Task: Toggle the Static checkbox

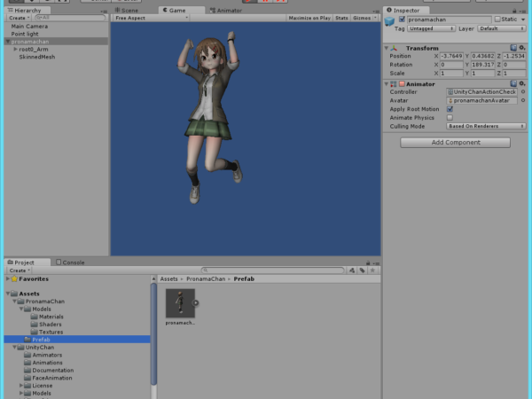Action: pos(497,19)
